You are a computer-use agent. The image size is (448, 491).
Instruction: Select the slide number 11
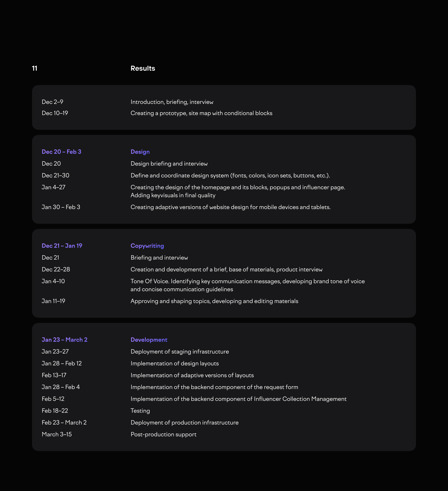coord(35,68)
